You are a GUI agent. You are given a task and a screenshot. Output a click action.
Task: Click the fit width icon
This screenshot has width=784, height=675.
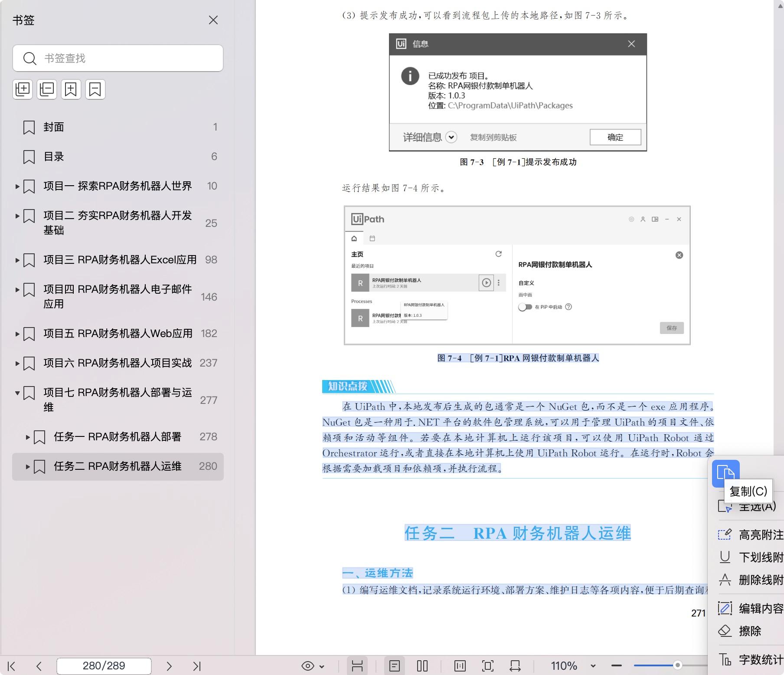515,666
